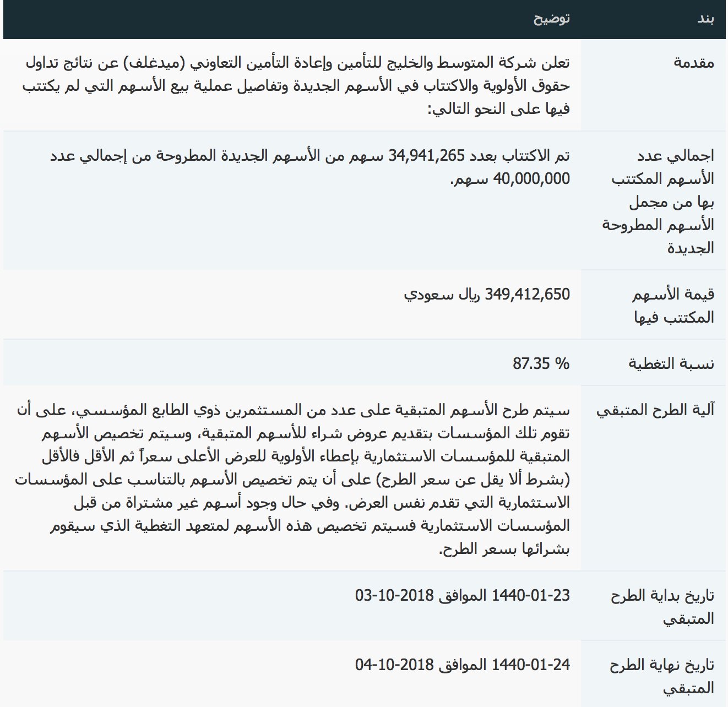Image resolution: width=728 pixels, height=707 pixels.
Task: Select the 'نسبة التغطية' row label
Action: pyautogui.click(x=672, y=363)
